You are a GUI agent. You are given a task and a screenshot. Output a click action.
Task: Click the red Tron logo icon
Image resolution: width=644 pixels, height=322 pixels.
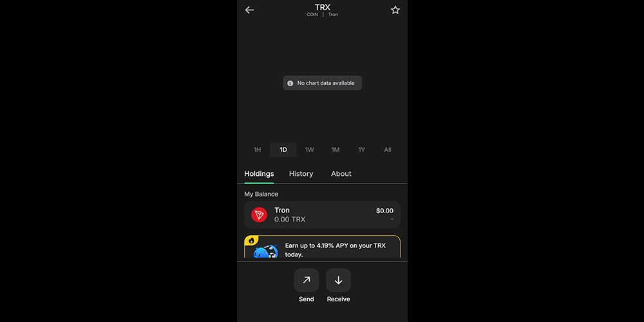coord(259,214)
